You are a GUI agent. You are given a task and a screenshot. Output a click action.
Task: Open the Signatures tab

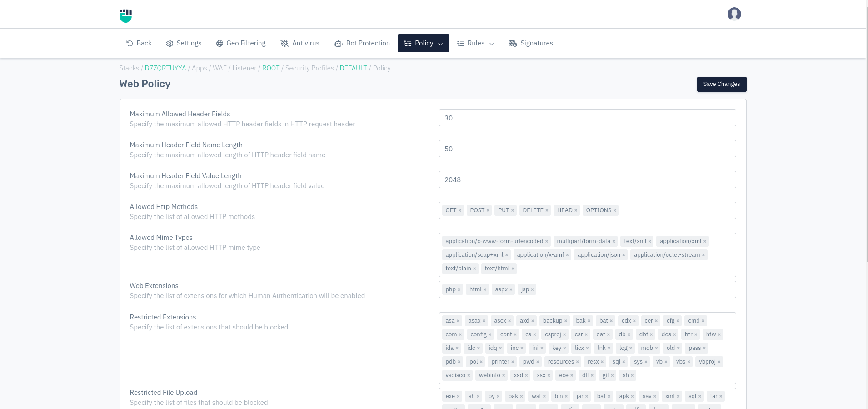pos(531,43)
